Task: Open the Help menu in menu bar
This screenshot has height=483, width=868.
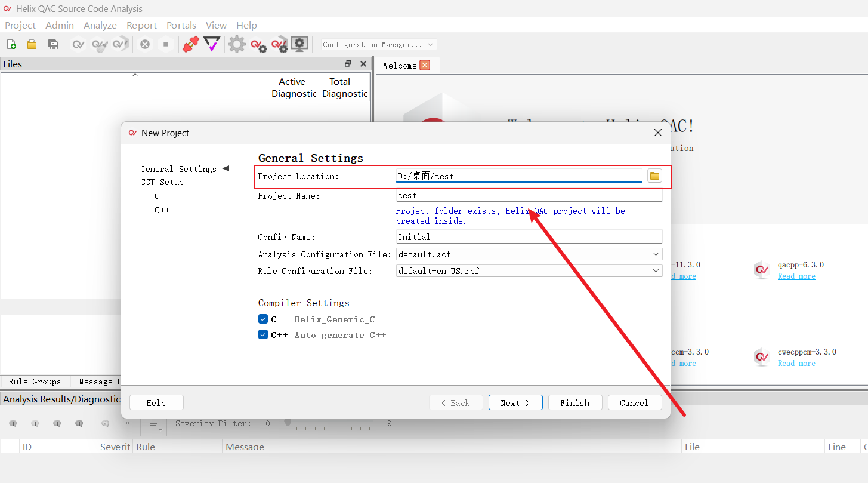Action: (x=246, y=25)
